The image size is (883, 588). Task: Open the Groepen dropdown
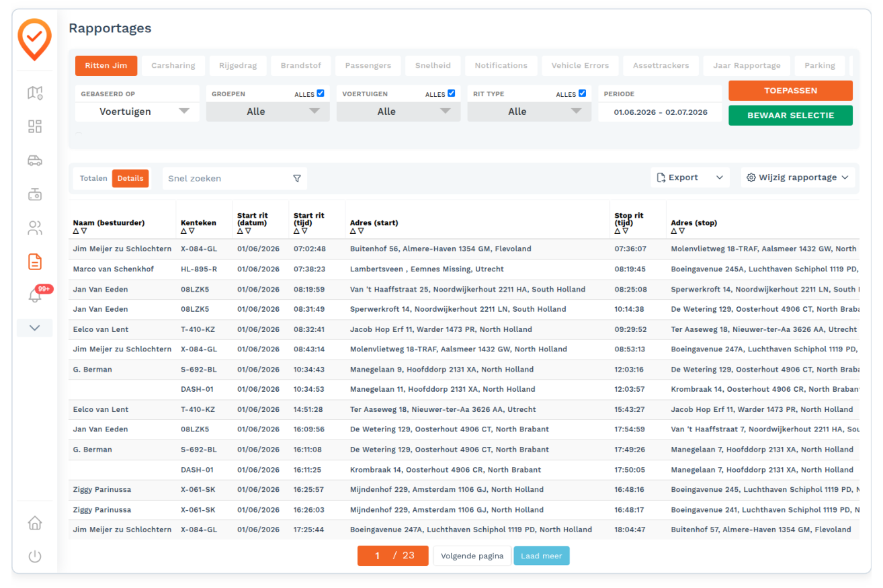268,112
